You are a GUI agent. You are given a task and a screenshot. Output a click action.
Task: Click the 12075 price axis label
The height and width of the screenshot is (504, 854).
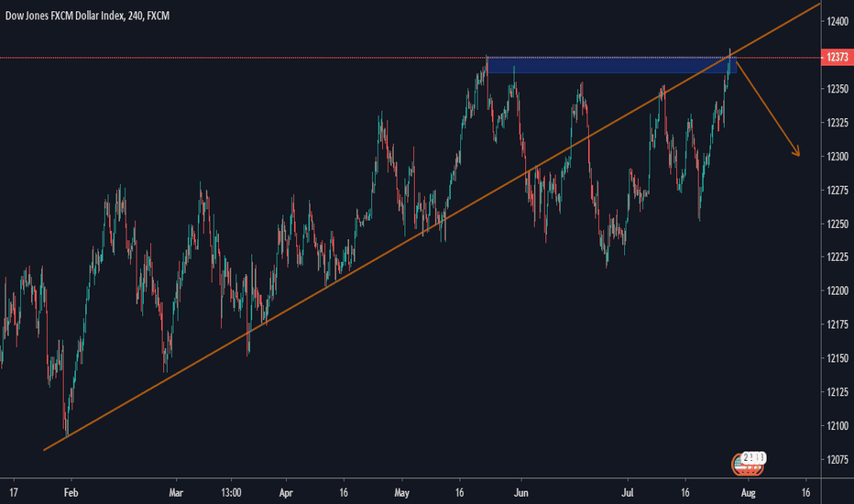(x=838, y=459)
